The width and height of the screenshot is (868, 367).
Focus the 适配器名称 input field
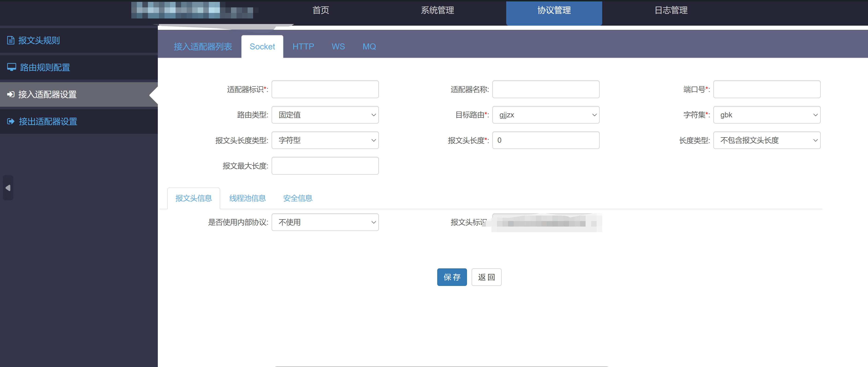point(546,89)
